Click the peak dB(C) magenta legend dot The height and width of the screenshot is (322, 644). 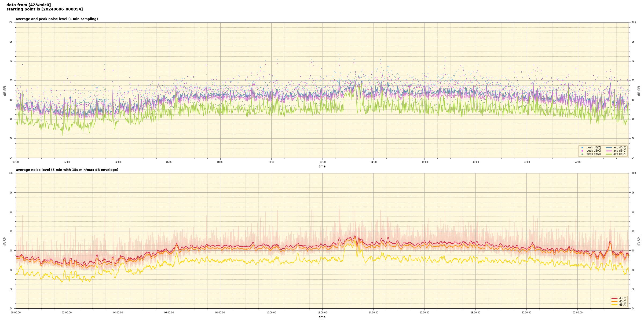click(x=582, y=151)
